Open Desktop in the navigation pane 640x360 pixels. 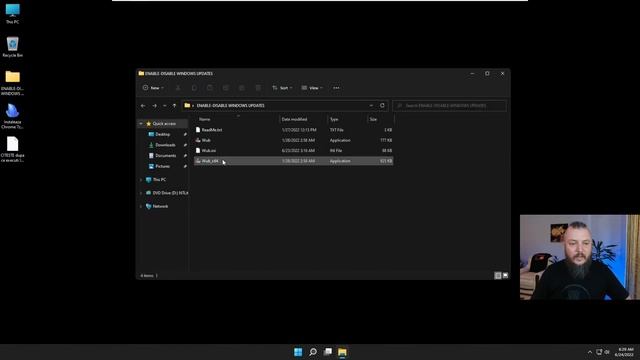[x=162, y=134]
